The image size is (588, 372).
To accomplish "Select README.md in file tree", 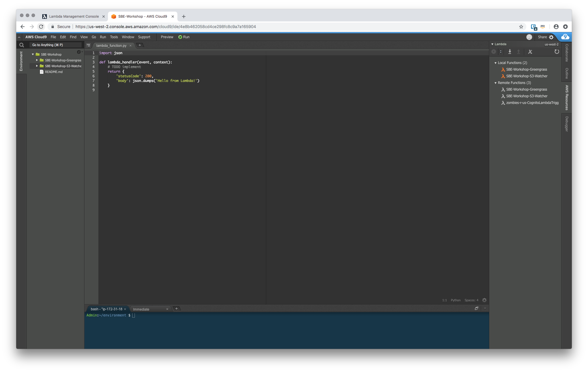I will point(54,72).
